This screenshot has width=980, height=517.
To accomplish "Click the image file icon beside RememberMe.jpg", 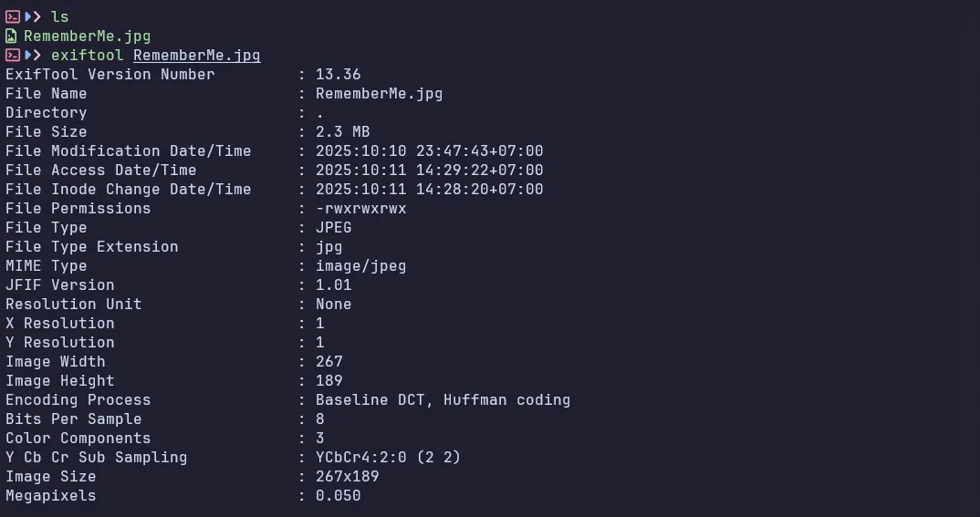I will pos(12,36).
